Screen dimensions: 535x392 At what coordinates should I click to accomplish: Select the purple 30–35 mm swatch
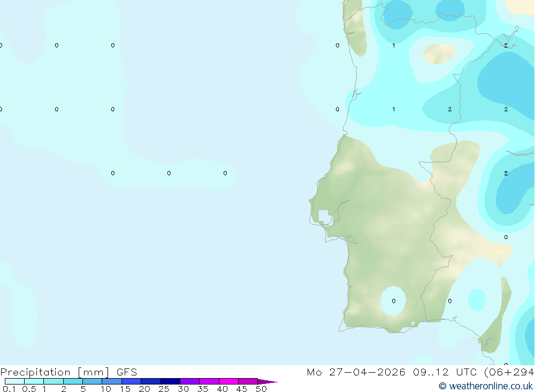(190, 381)
